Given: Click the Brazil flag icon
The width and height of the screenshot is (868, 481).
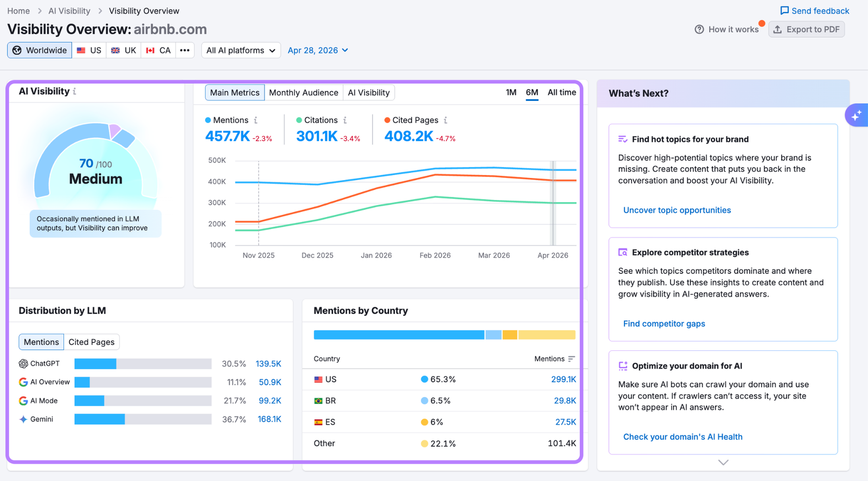Looking at the screenshot, I should [x=318, y=401].
